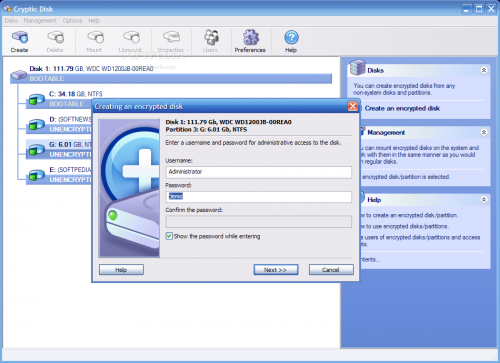Image resolution: width=500 pixels, height=363 pixels.
Task: Click the Confirm the password field
Action: tap(259, 221)
